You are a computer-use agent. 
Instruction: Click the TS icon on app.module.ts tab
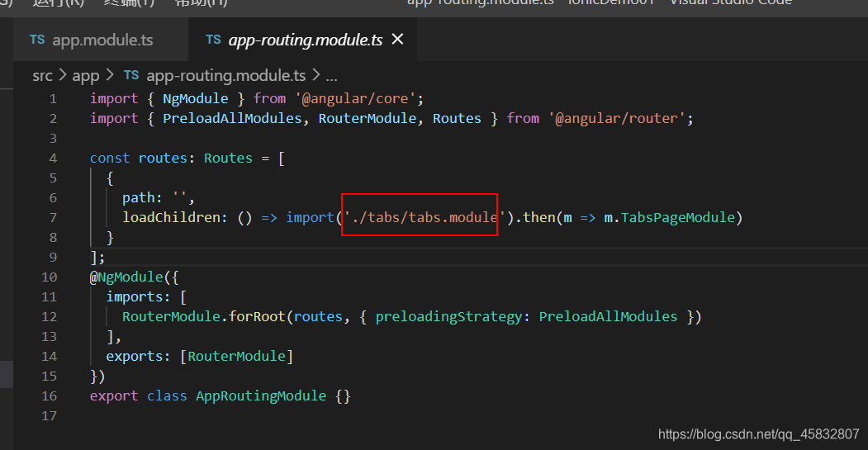tap(37, 40)
